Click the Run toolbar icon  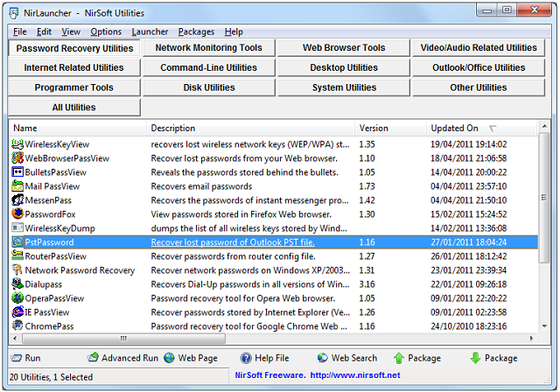tap(16, 358)
